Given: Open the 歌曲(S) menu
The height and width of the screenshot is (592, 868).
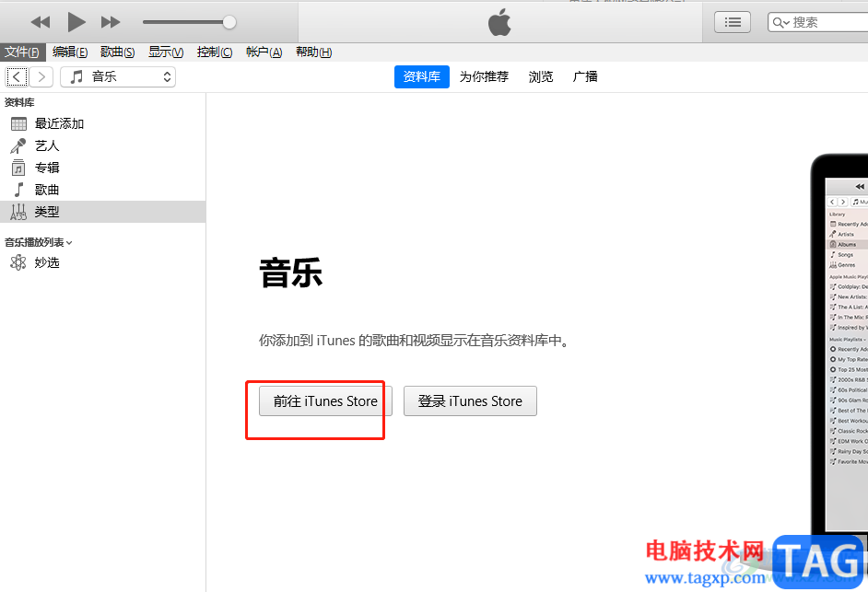Looking at the screenshot, I should (117, 52).
